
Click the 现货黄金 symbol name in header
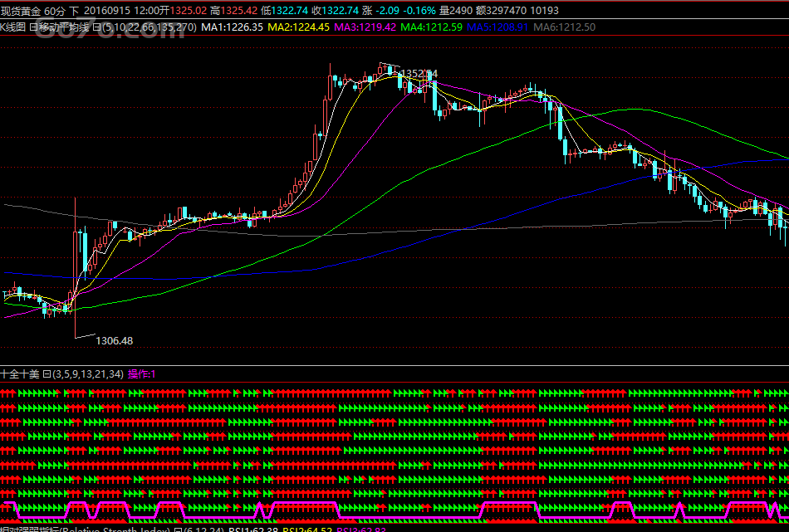click(21, 11)
